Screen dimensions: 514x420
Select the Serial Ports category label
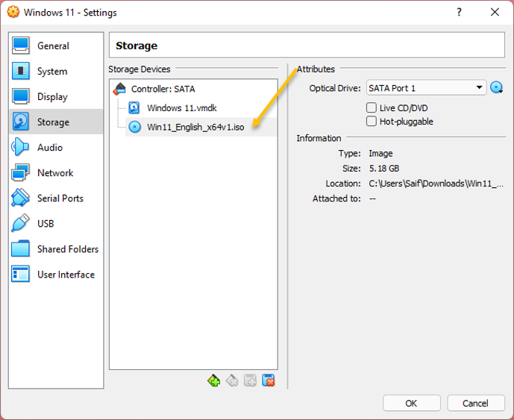(x=60, y=198)
